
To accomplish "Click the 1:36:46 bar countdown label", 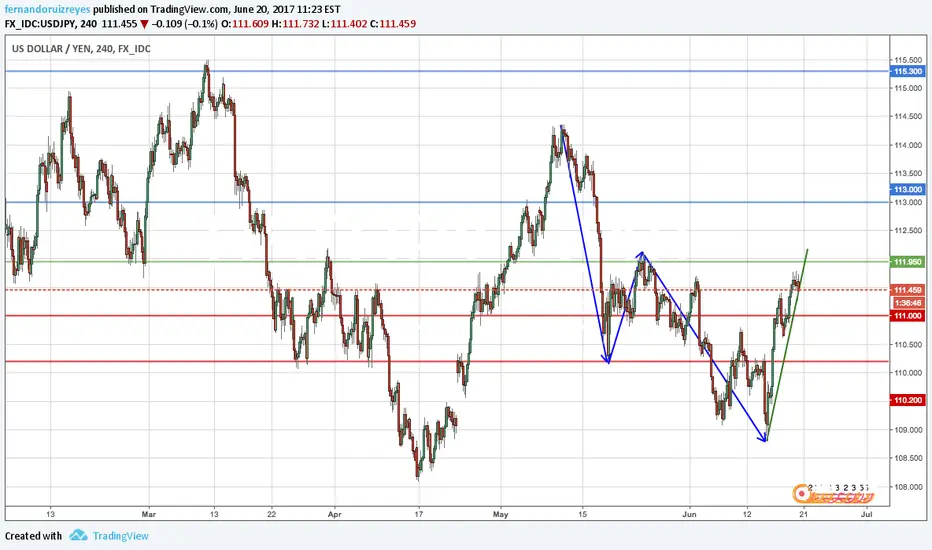I will [908, 303].
